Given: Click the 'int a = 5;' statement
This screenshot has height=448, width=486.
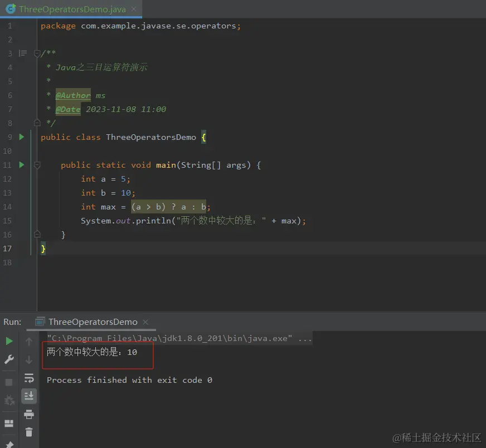Looking at the screenshot, I should pyautogui.click(x=105, y=179).
